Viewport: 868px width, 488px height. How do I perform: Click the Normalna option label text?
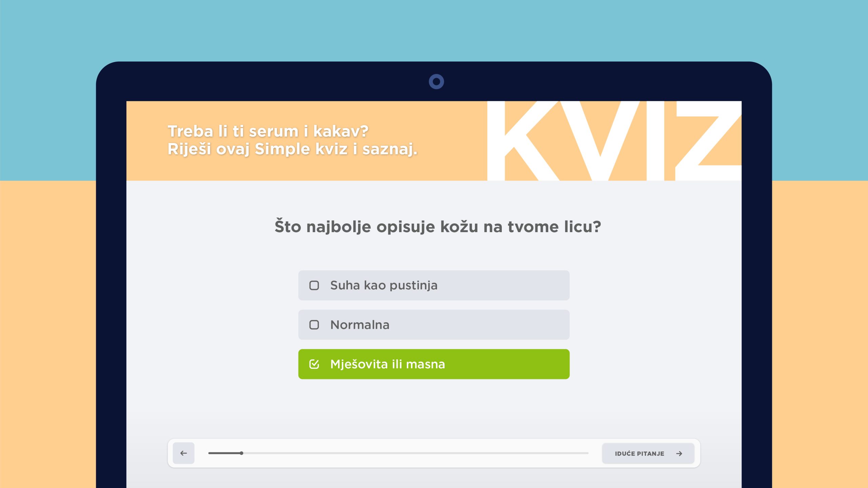(x=360, y=325)
